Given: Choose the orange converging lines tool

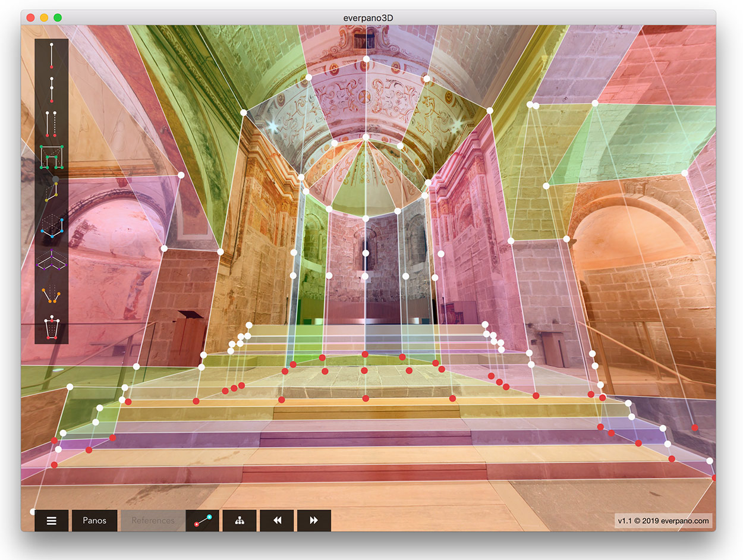Looking at the screenshot, I should (x=52, y=294).
